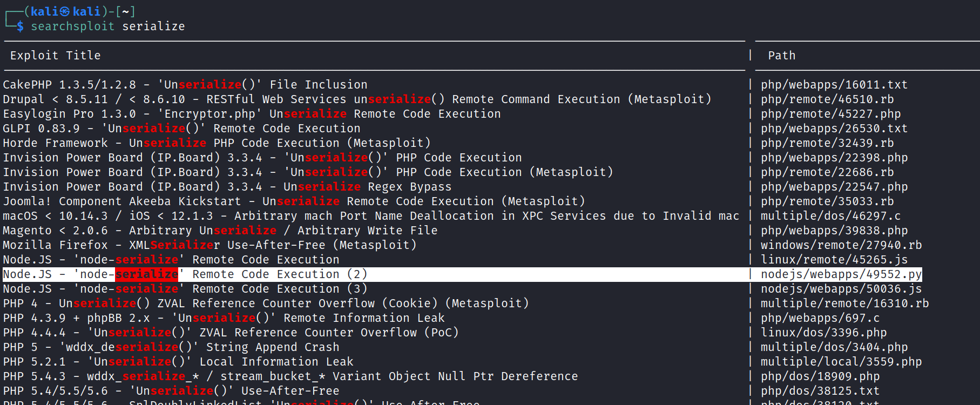Click the Mozilla Firefox XMLSerializer exploit title
The width and height of the screenshot is (980, 405).
(209, 245)
